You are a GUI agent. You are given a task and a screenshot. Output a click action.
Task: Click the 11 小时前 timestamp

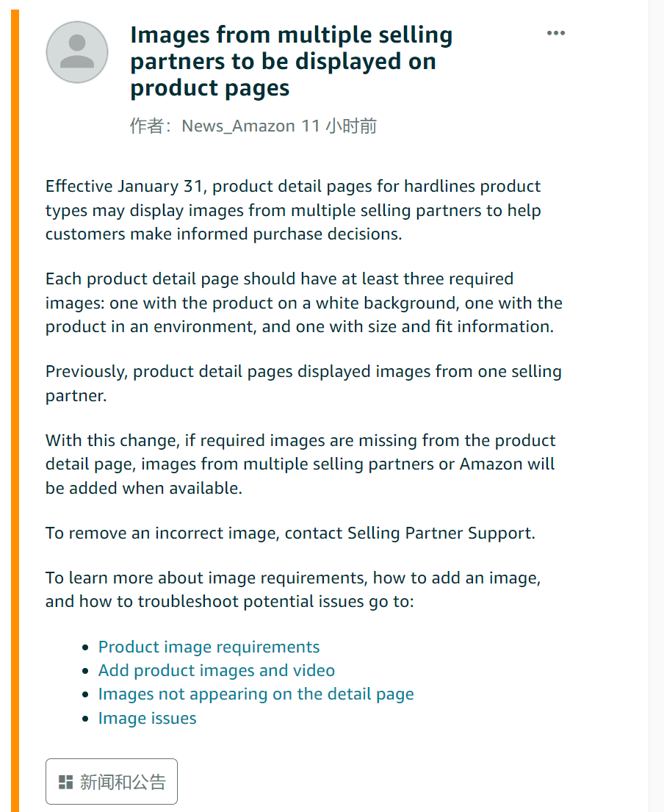pos(339,126)
